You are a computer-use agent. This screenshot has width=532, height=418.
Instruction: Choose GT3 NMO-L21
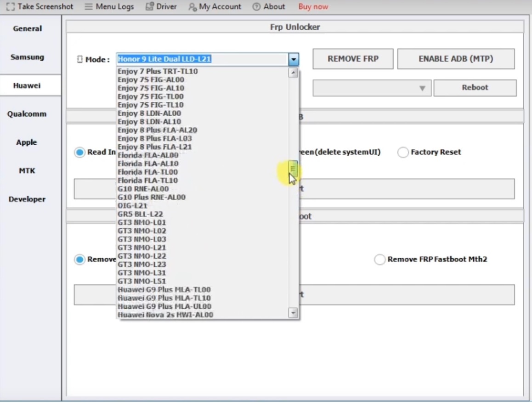[x=203, y=248]
